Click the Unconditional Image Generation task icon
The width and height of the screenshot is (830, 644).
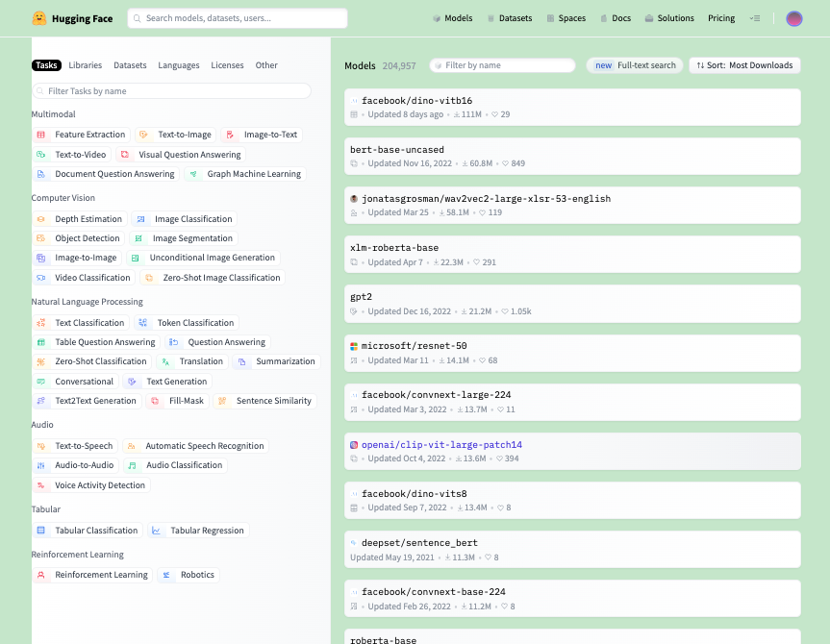click(x=136, y=259)
